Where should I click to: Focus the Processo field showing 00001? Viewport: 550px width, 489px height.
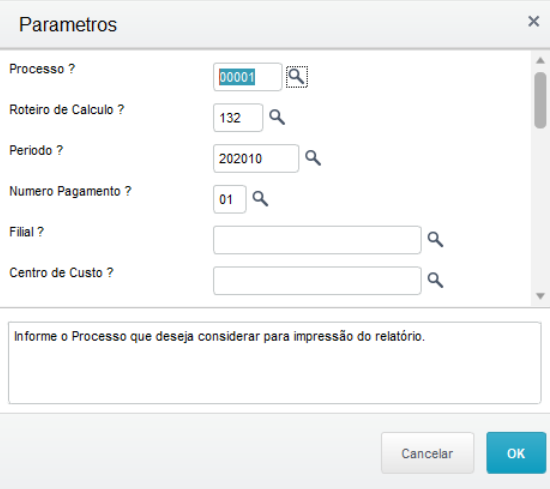247,77
